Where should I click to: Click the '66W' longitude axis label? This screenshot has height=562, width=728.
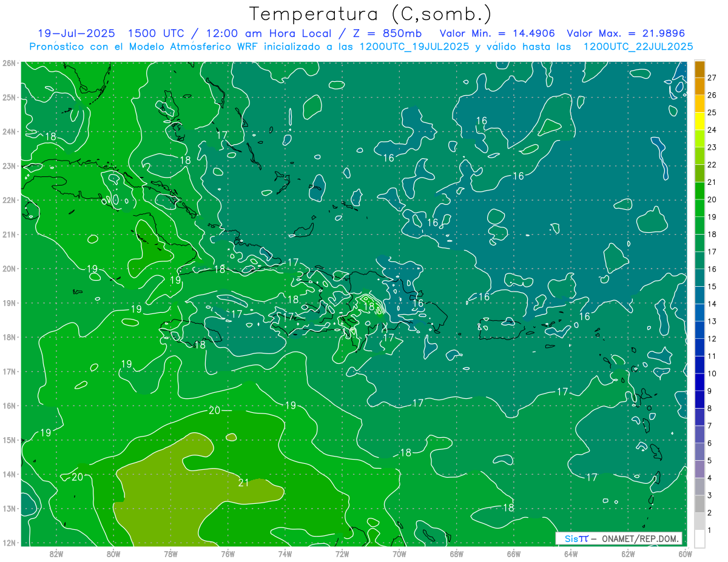coord(514,554)
